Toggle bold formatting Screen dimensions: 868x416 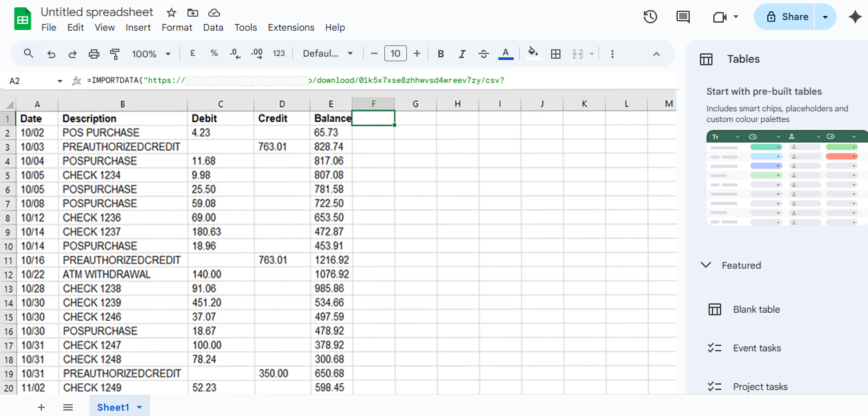coord(441,54)
